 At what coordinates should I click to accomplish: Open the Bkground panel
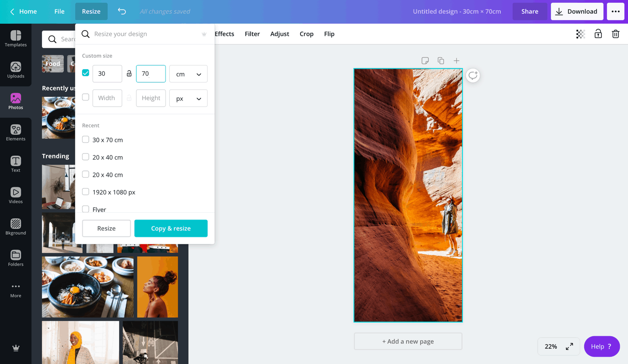pos(16,226)
